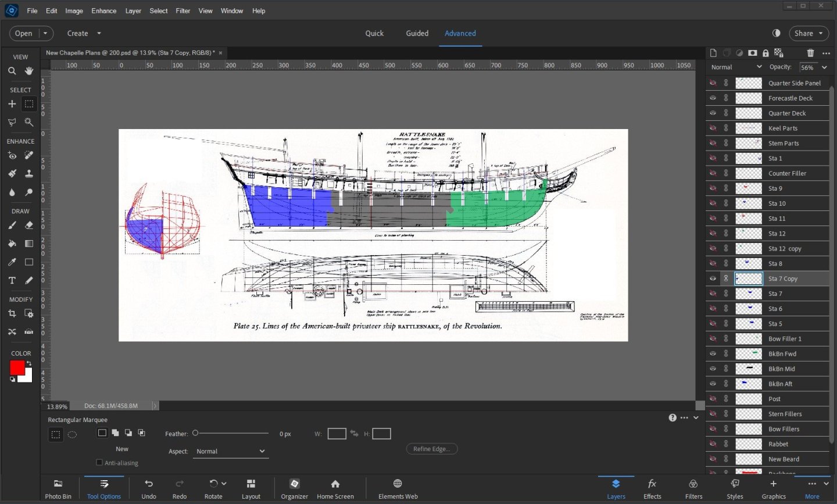Image resolution: width=837 pixels, height=504 pixels.
Task: Select the Move tool
Action: [12, 104]
